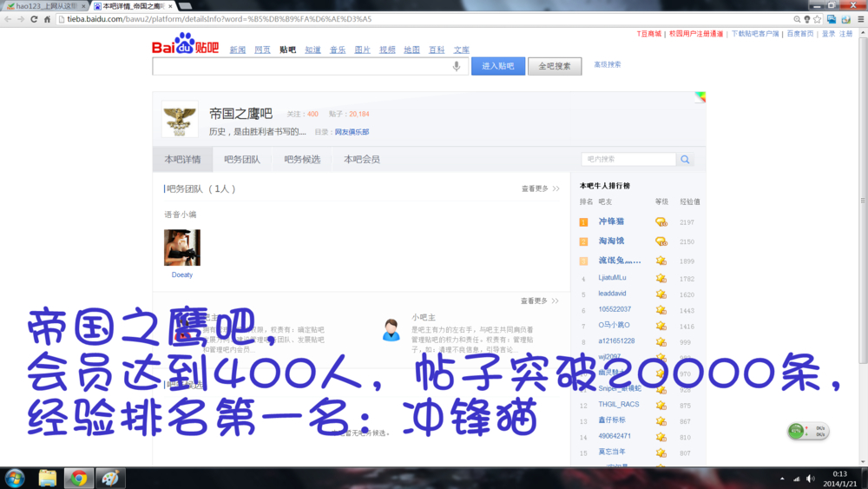This screenshot has height=489, width=868.
Task: Switch to the 本吧详情 tab
Action: click(182, 160)
